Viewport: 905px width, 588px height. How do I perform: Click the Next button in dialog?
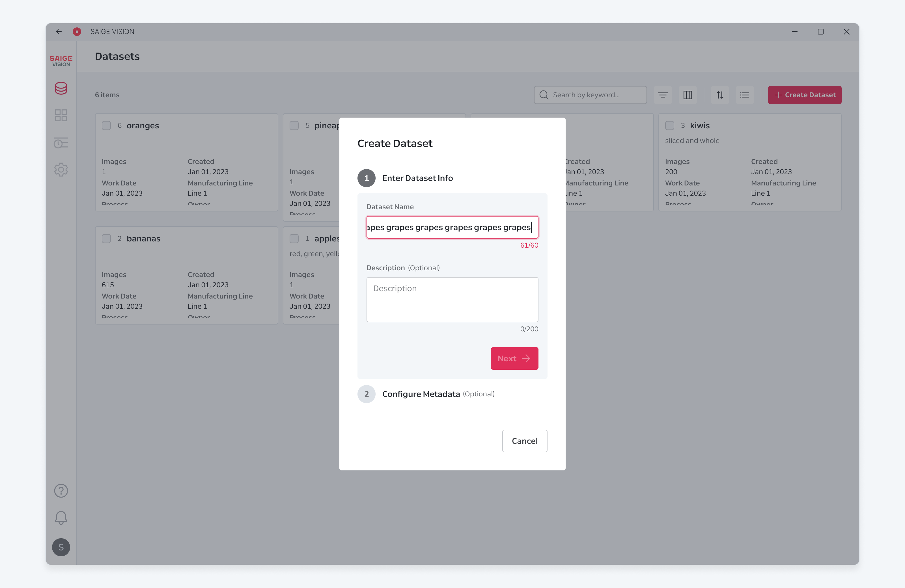pyautogui.click(x=514, y=358)
